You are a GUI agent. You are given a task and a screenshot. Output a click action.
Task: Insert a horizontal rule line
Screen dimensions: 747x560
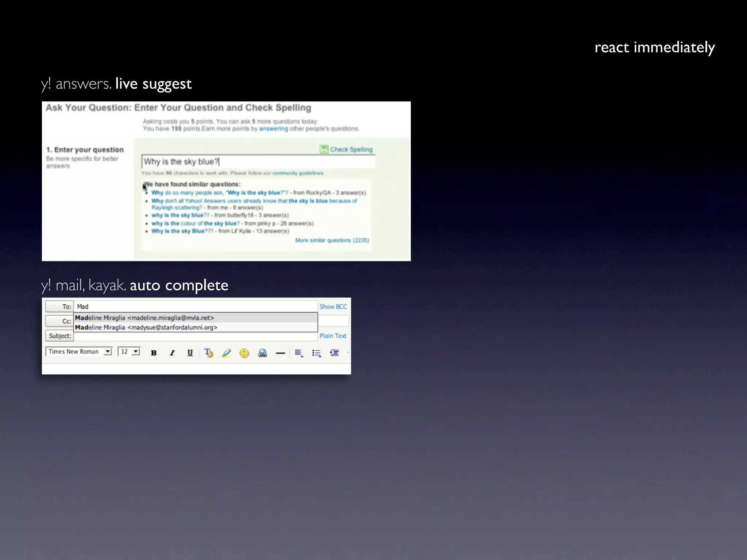[x=280, y=353]
